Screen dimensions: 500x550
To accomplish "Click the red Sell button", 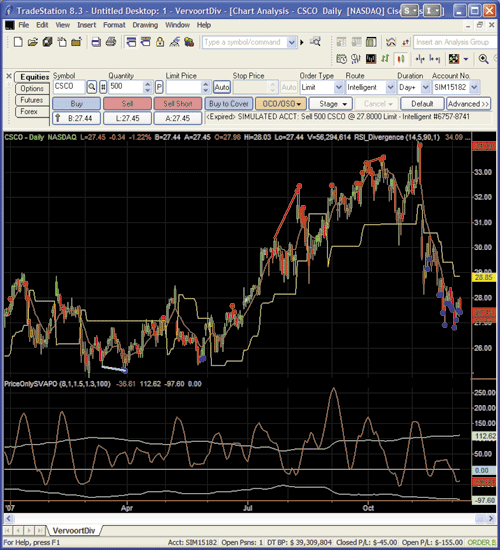I will (x=127, y=104).
